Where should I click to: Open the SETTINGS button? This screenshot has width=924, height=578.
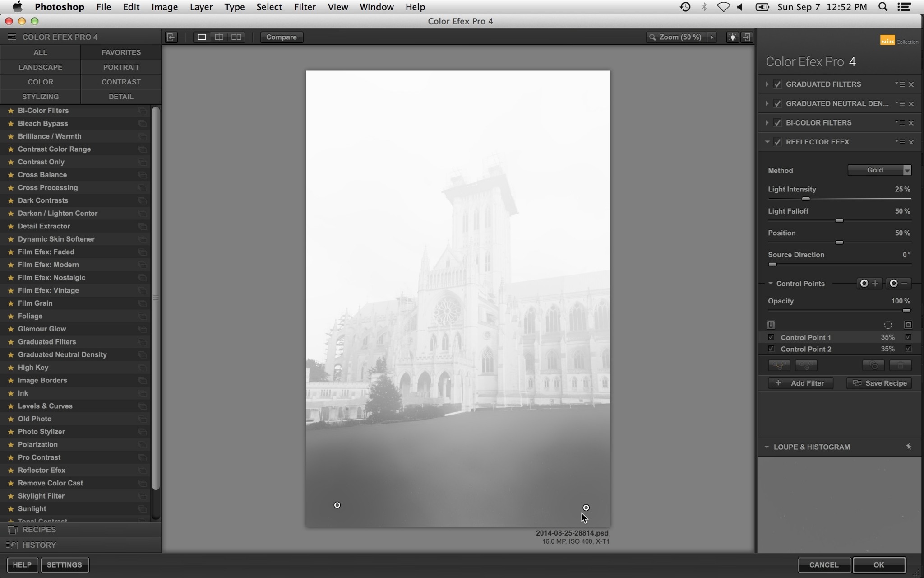[x=65, y=565]
